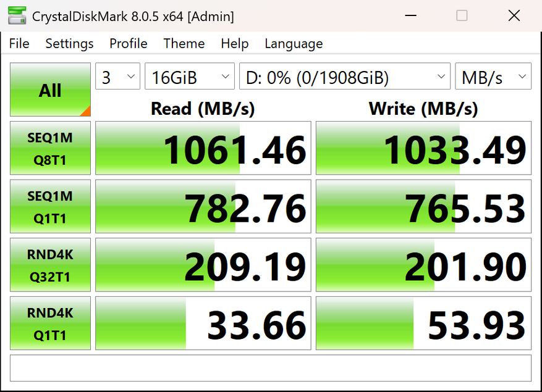Open the Settings menu
The image size is (542, 392).
[x=69, y=43]
